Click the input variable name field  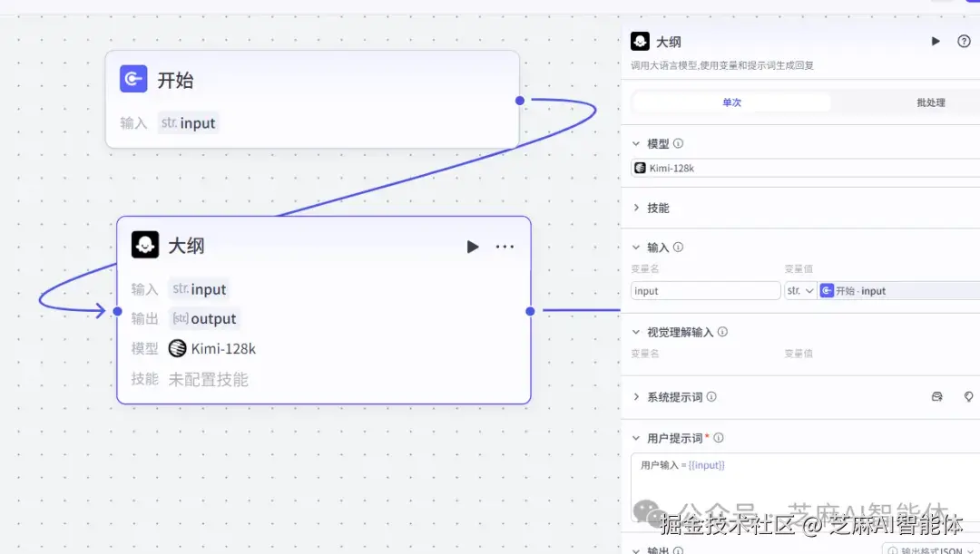point(705,290)
